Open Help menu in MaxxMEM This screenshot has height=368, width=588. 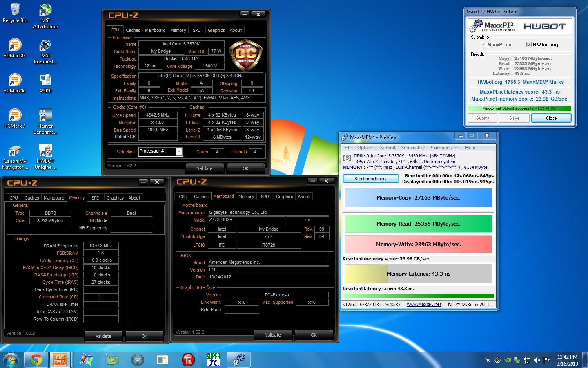[470, 148]
